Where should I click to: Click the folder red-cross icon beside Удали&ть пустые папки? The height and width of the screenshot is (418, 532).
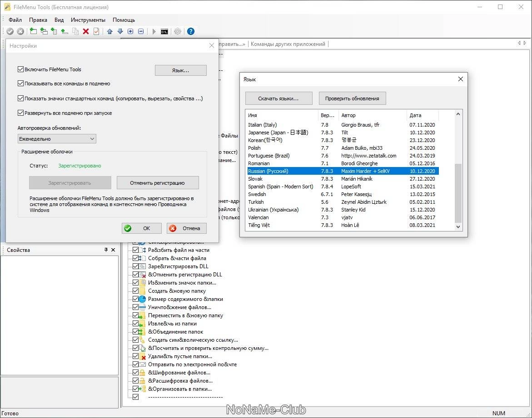143,356
